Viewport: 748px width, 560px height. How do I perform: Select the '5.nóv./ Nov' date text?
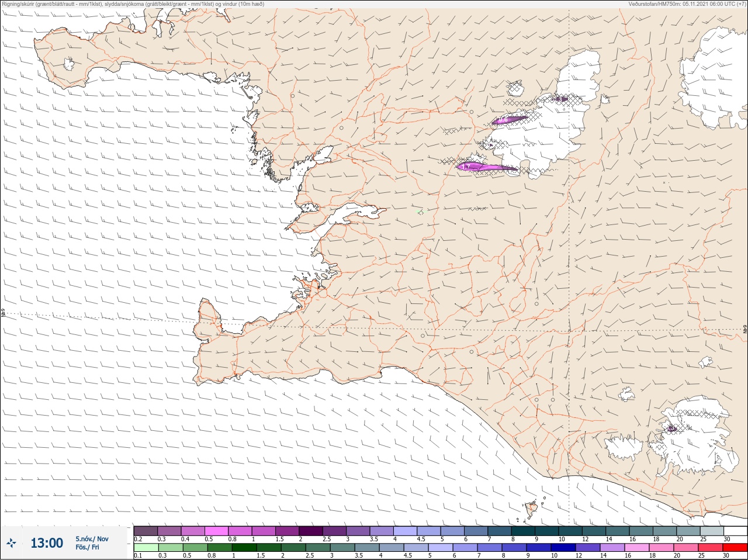[92, 539]
